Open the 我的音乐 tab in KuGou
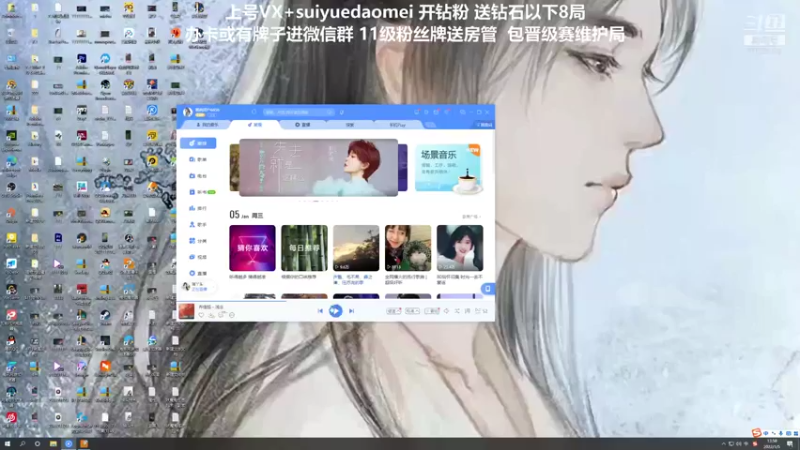 pyautogui.click(x=207, y=125)
